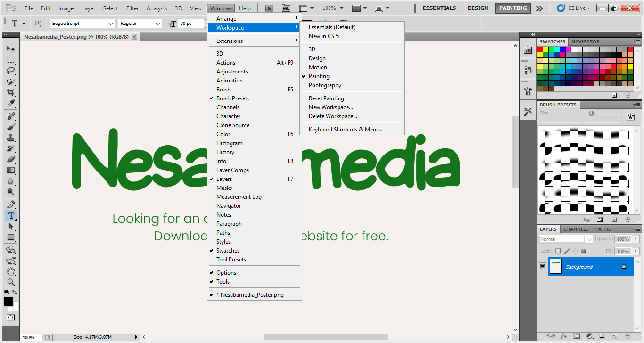
Task: Select the Lasso tool
Action: [x=10, y=71]
